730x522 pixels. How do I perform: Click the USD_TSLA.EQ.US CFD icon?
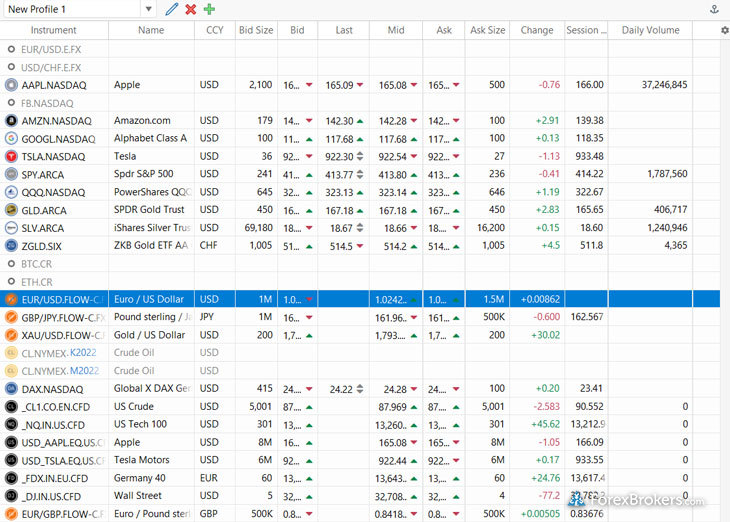pyautogui.click(x=11, y=461)
